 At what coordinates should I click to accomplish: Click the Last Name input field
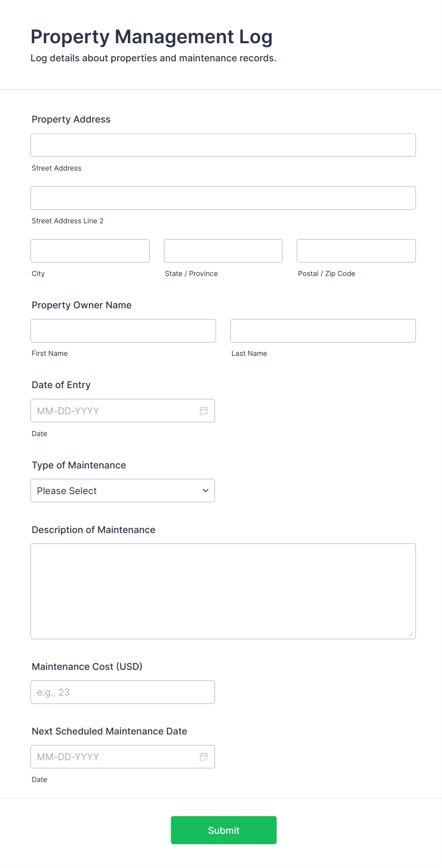point(323,331)
